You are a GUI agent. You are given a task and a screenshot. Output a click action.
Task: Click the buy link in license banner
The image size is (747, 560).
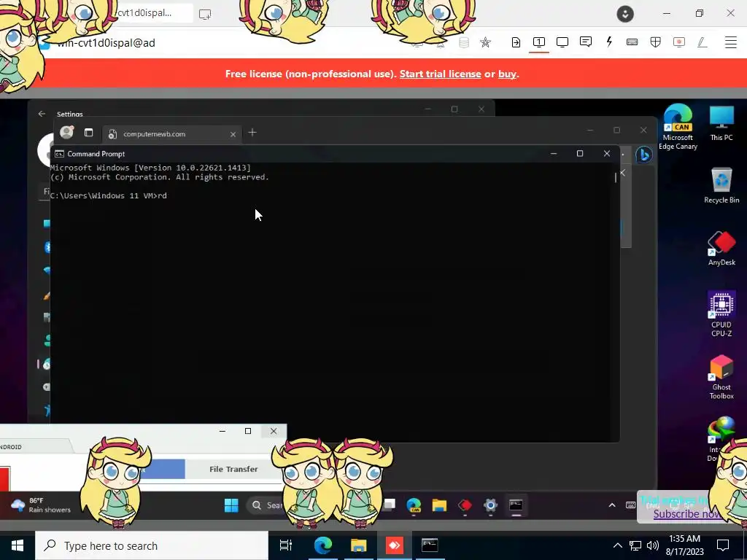507,74
